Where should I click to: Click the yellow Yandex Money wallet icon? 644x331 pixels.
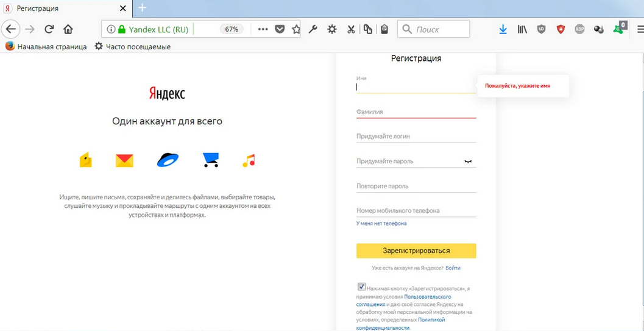click(x=85, y=160)
